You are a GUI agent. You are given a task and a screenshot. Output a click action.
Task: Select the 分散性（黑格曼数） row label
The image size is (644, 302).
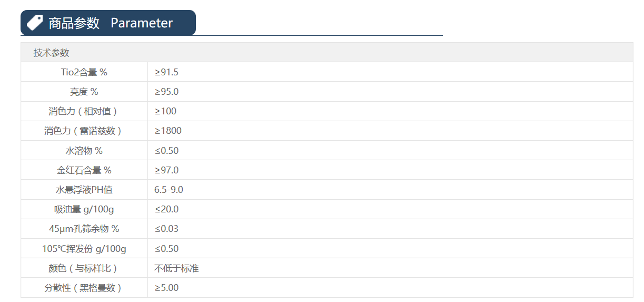[x=84, y=288]
